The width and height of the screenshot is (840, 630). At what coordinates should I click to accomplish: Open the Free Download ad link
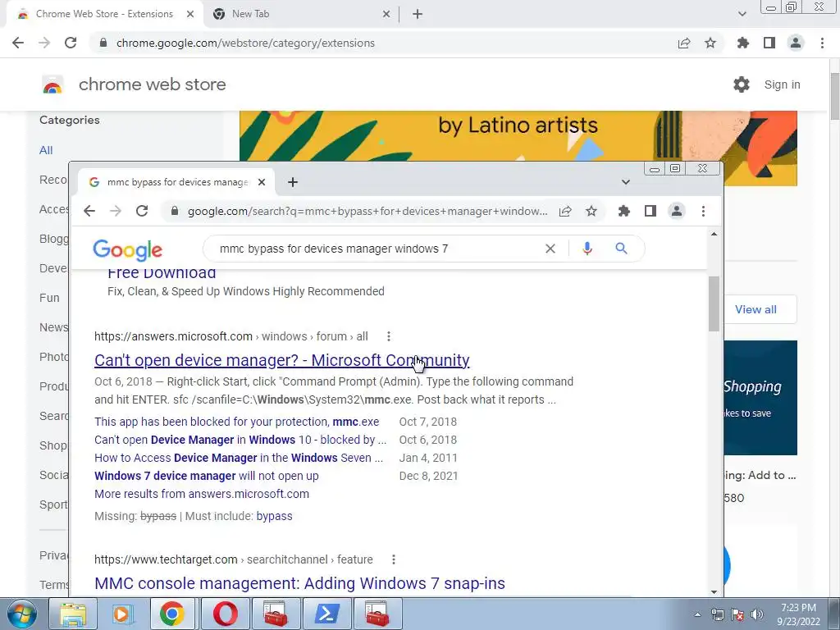[162, 273]
